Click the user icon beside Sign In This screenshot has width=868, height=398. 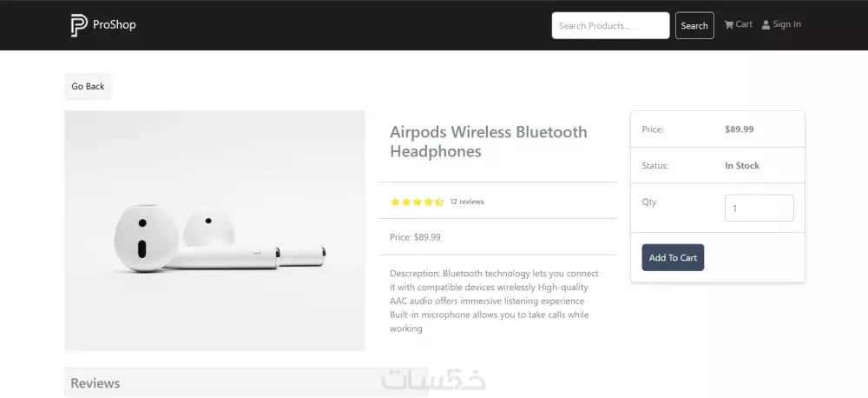[766, 25]
